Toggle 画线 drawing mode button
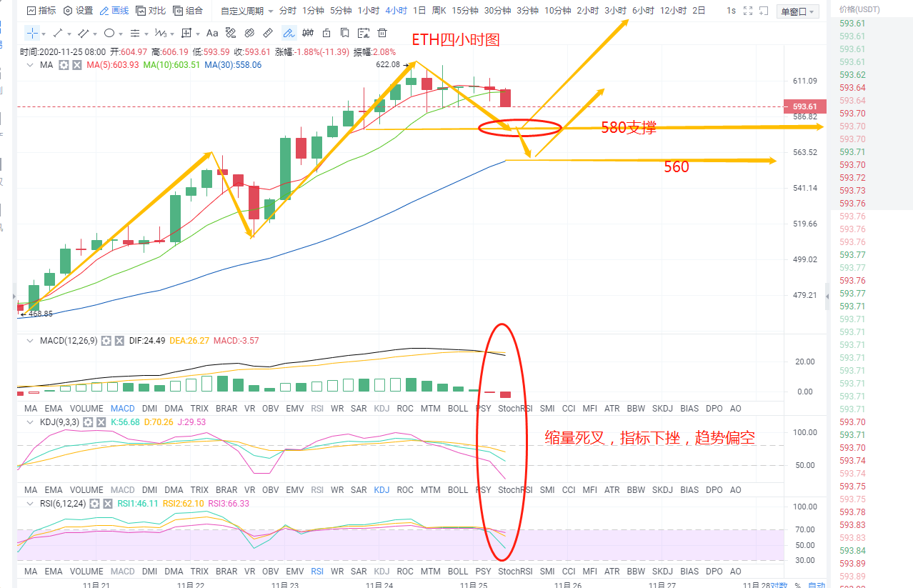The height and width of the screenshot is (588, 913). [x=114, y=11]
